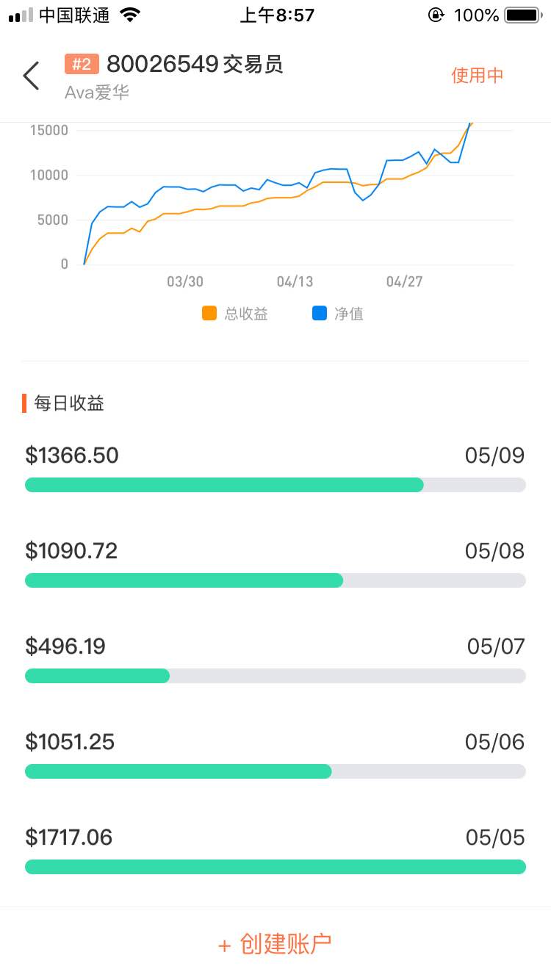Image resolution: width=551 pixels, height=980 pixels.
Task: Tap the + 创建账户 button
Action: 275,944
